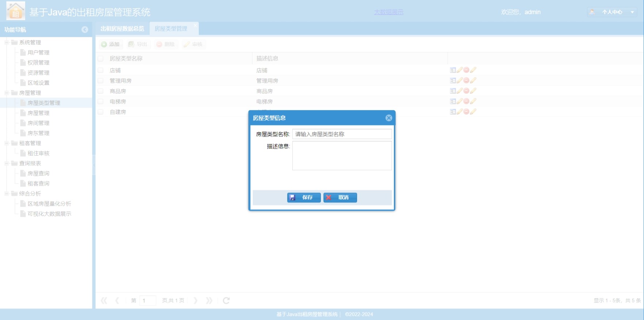644x320 pixels.
Task: Open 租客查询 in sidebar
Action: tap(38, 184)
